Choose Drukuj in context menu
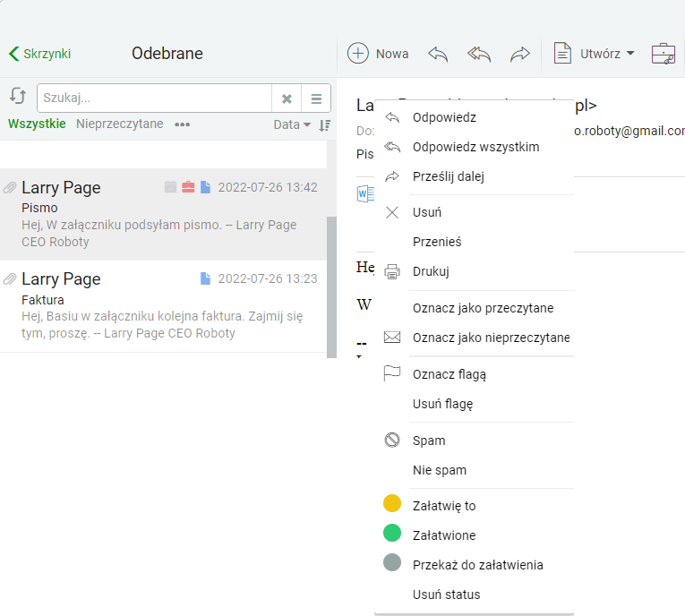 pos(474,272)
